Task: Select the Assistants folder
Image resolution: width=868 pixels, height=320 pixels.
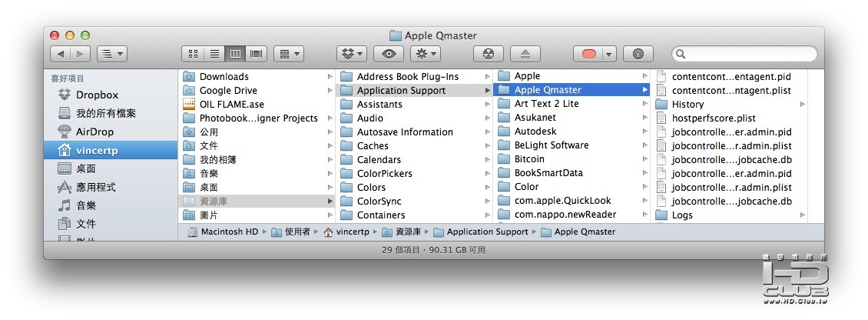Action: tap(414, 105)
